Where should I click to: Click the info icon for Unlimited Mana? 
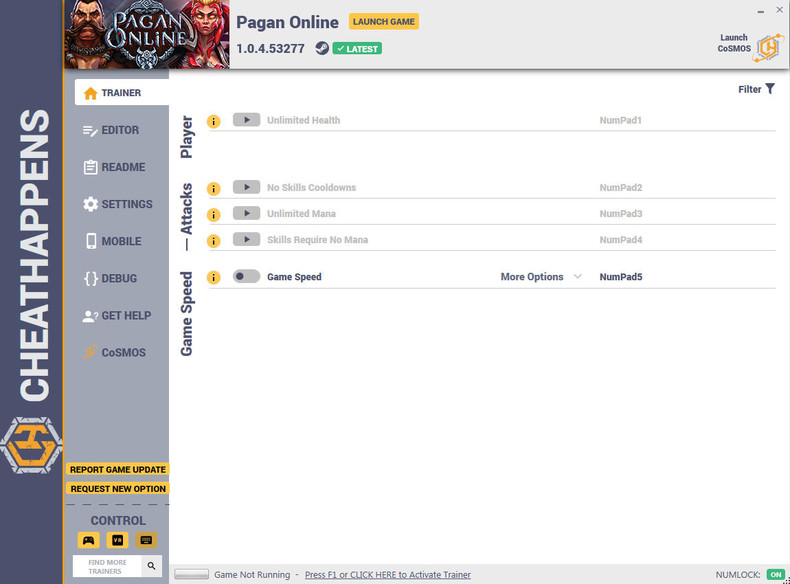pos(214,215)
